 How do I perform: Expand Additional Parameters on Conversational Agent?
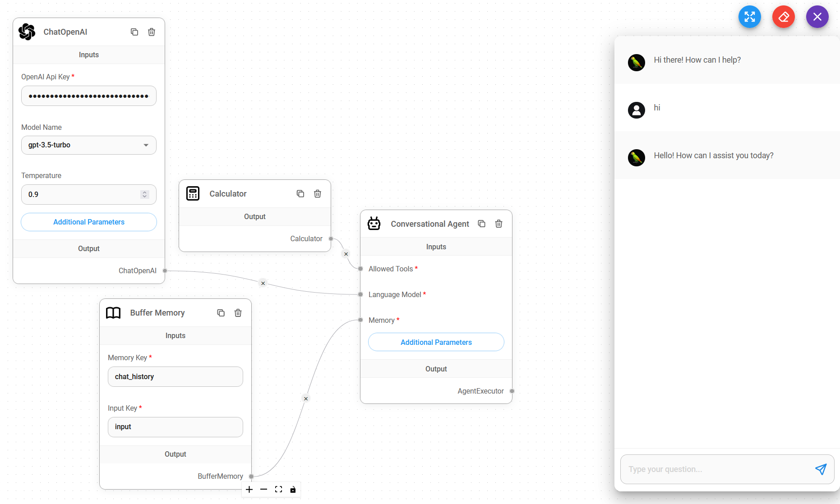pyautogui.click(x=436, y=342)
